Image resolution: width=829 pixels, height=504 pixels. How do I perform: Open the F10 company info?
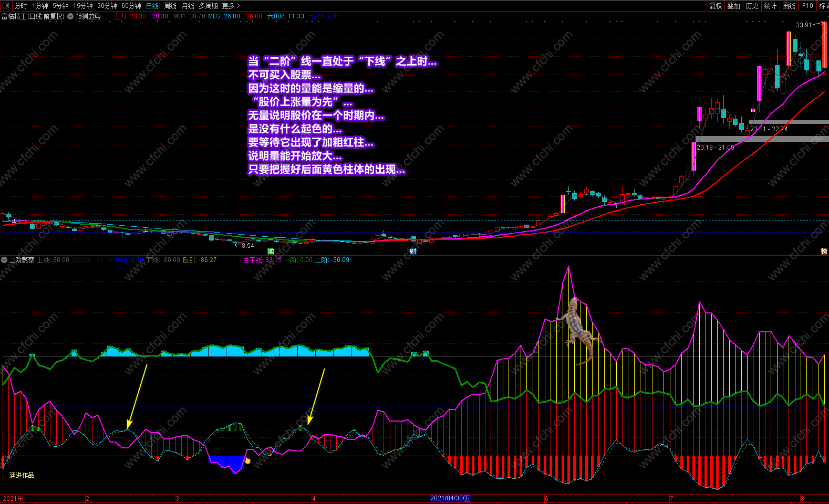click(x=807, y=6)
